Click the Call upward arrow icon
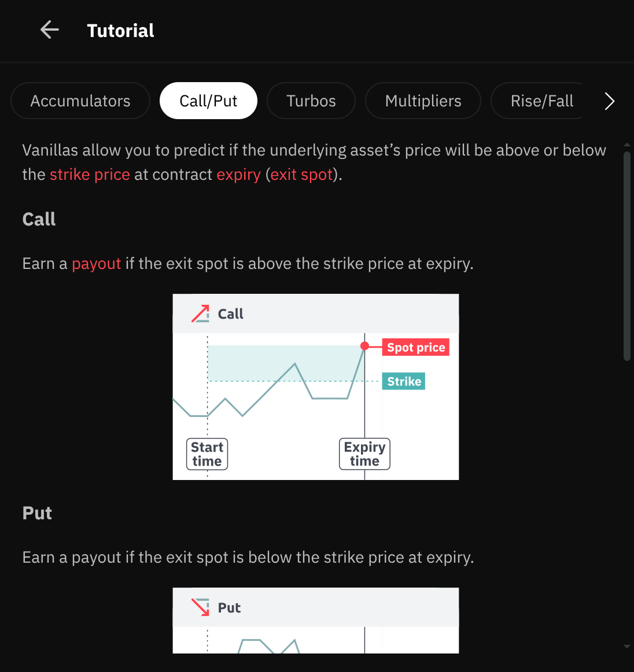 pos(200,314)
